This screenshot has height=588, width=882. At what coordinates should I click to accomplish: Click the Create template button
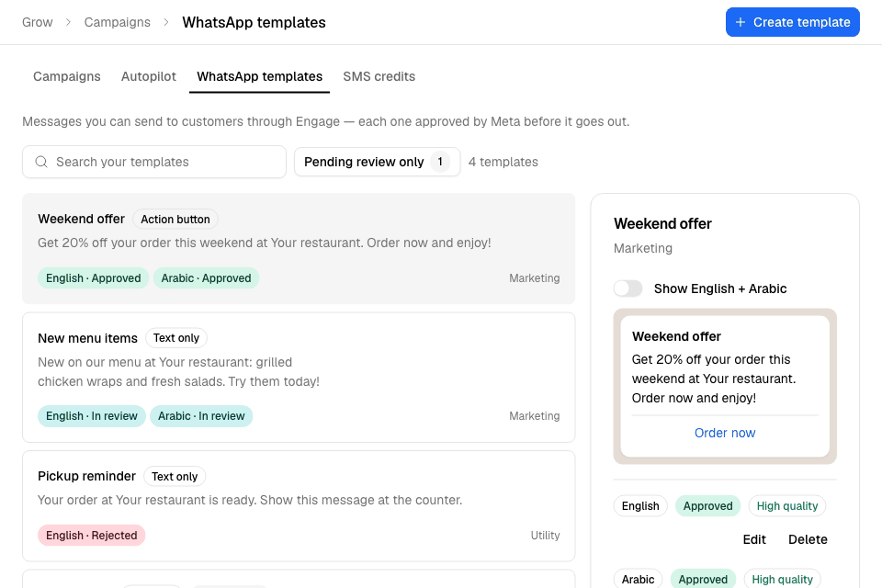(792, 22)
